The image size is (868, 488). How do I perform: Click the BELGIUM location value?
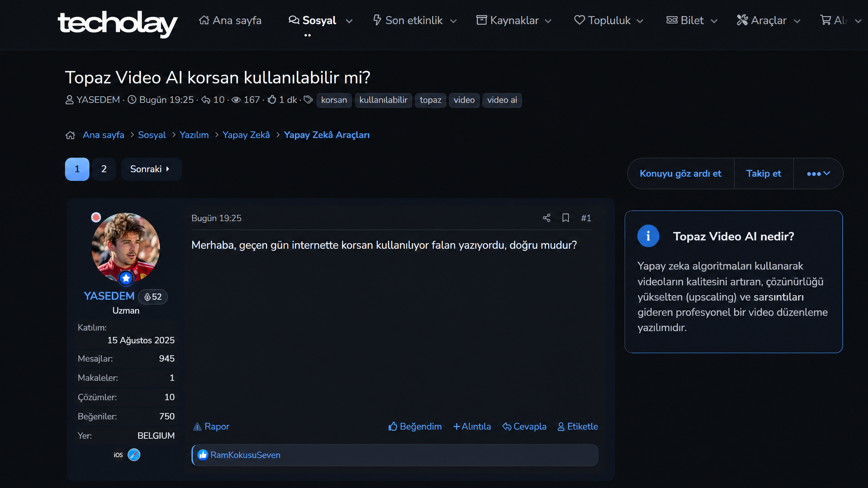point(156,435)
